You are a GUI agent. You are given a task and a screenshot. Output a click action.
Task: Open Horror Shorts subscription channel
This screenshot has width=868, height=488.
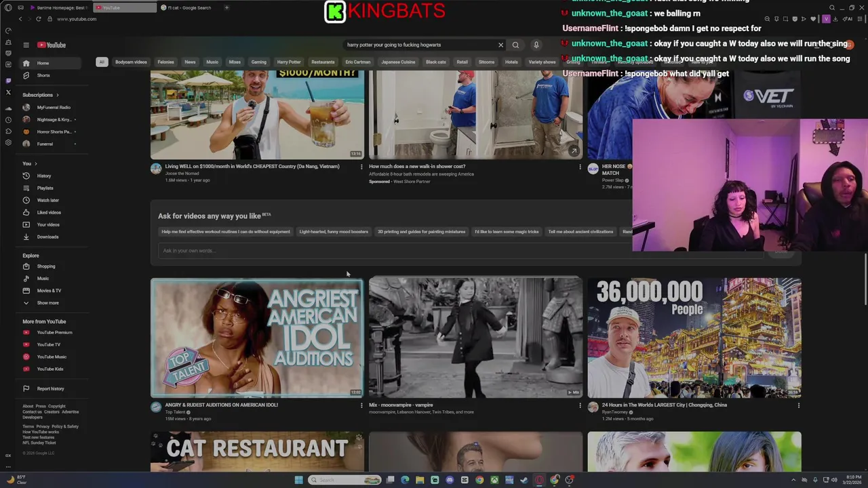click(52, 131)
